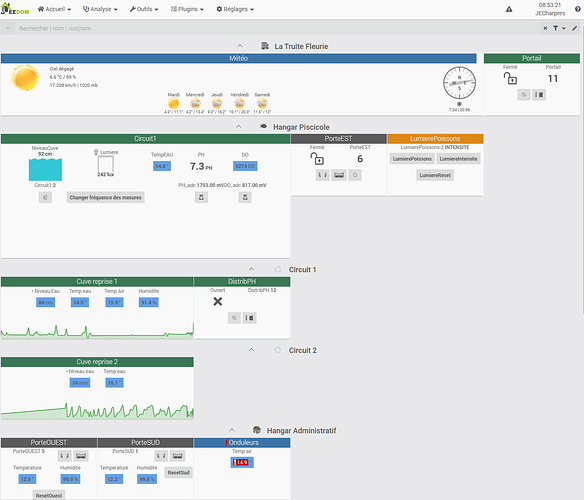Collapse the Hangar Piscicole section
The height and width of the screenshot is (500, 584).
pos(238,127)
